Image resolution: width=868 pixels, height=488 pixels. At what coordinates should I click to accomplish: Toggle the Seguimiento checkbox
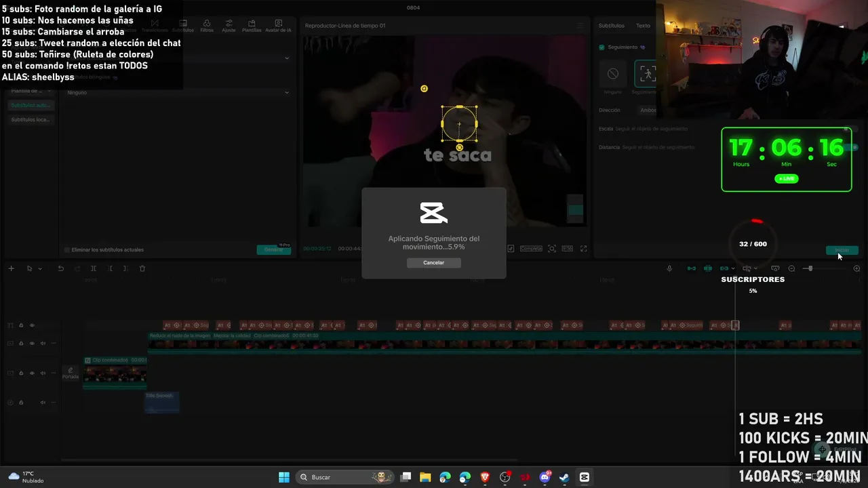(601, 47)
